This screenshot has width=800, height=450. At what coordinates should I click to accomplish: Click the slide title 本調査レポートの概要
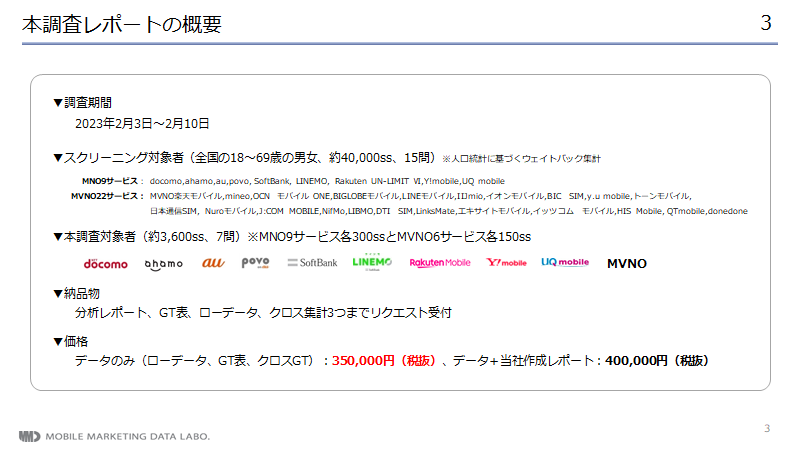tap(122, 24)
